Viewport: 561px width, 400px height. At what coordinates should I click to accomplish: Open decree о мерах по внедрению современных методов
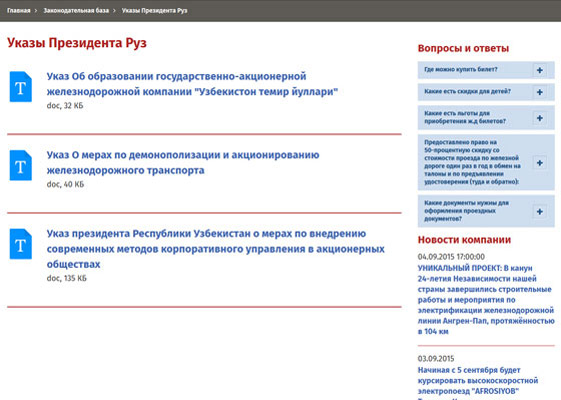click(215, 249)
